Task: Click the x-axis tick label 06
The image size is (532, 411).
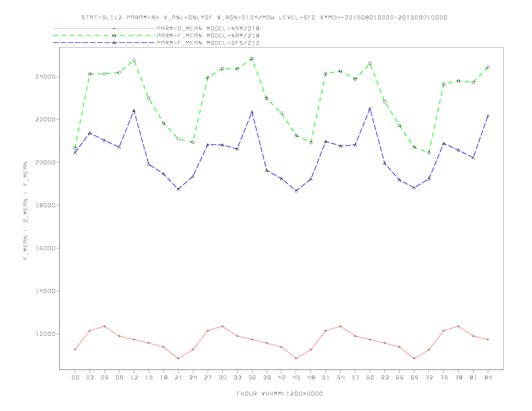Action: tap(105, 377)
